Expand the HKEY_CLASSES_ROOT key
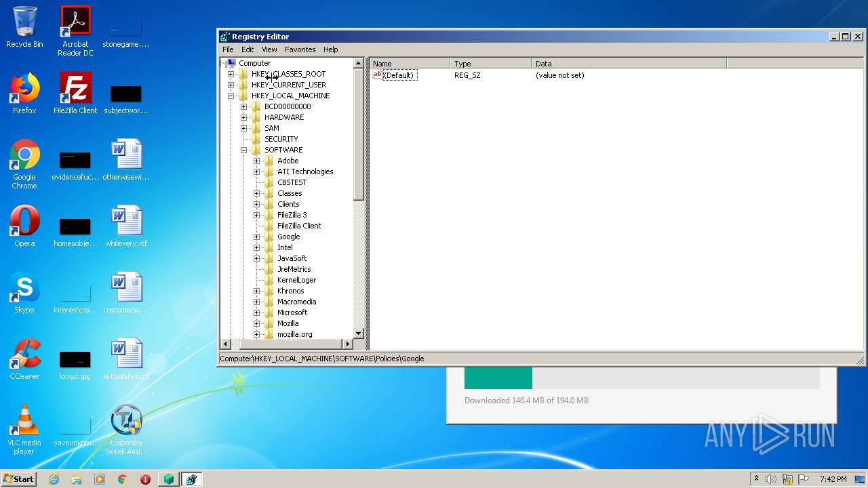Screen dimensions: 868x488 click(x=231, y=74)
